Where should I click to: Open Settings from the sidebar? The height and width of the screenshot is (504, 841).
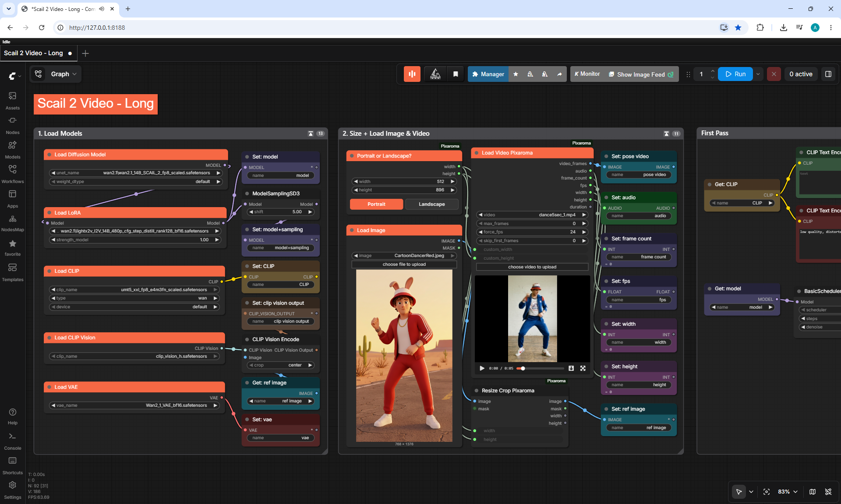click(x=13, y=490)
